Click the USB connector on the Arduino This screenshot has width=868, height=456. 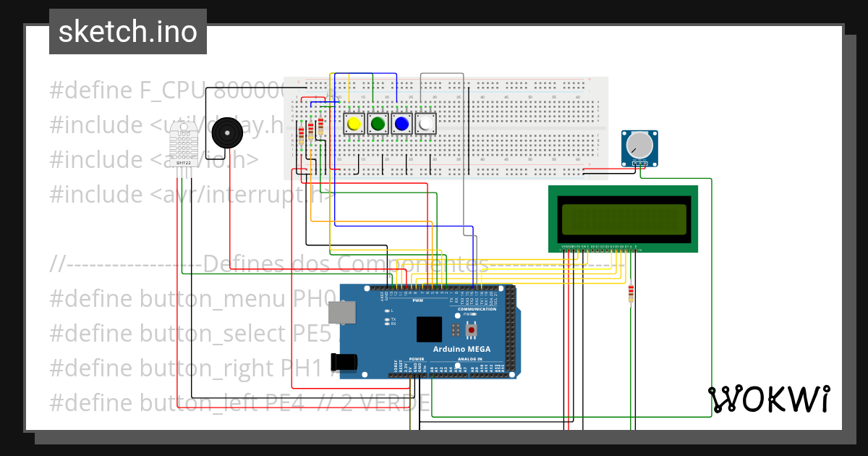tap(341, 313)
